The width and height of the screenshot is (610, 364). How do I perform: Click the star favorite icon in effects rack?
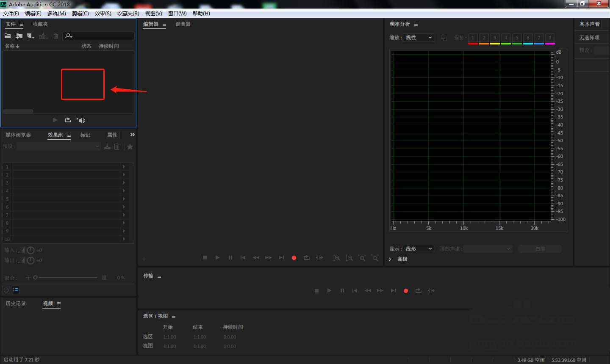[130, 146]
